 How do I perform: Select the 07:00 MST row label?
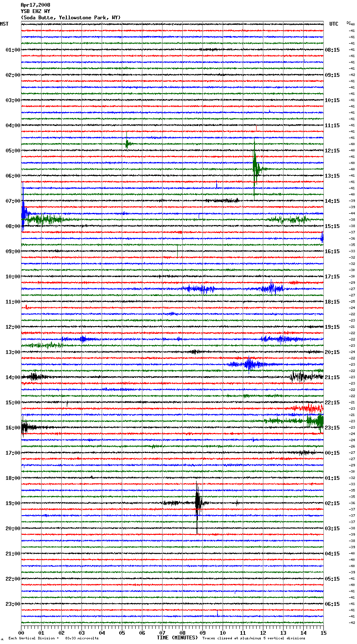(x=13, y=201)
